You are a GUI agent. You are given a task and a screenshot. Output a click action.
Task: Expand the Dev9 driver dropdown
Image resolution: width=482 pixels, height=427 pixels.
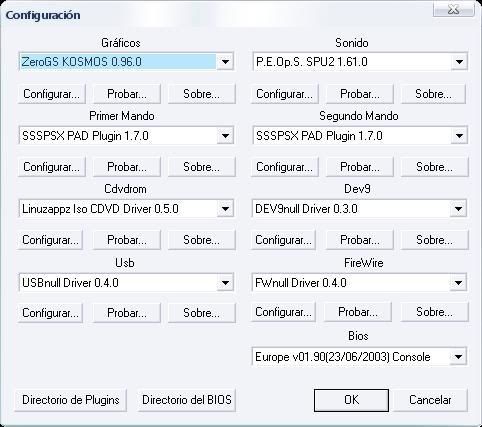pos(458,209)
